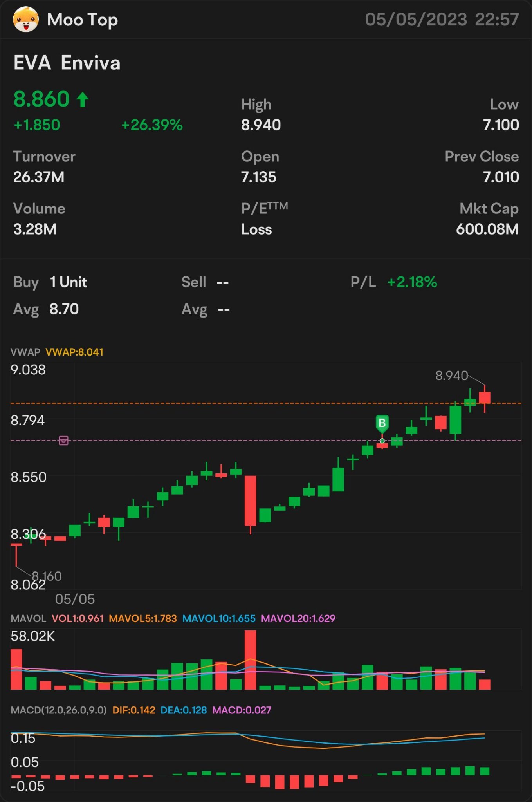532x802 pixels.
Task: Click the 8.550 price axis label
Action: tap(29, 477)
